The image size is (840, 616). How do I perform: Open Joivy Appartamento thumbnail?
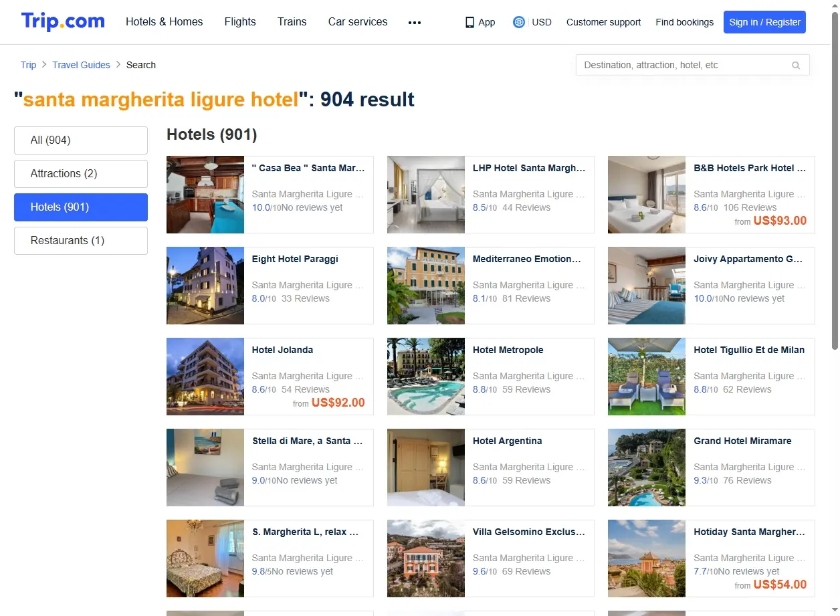[x=647, y=286]
